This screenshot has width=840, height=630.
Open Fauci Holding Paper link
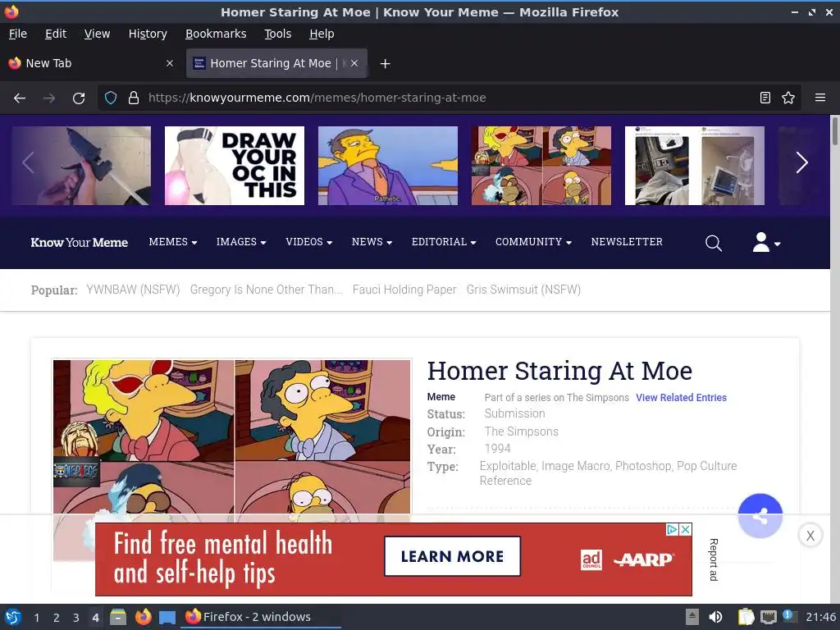tap(404, 290)
